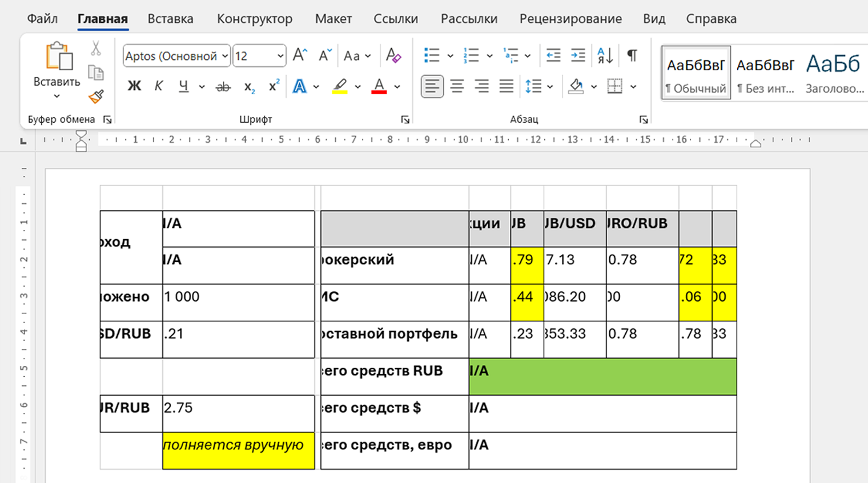The height and width of the screenshot is (483, 868).
Task: Apply strikethrough formatting
Action: pyautogui.click(x=223, y=87)
